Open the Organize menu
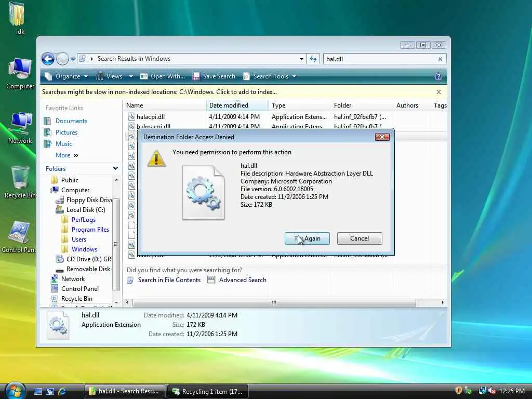Screen dimensions: 532x399 (x=67, y=76)
